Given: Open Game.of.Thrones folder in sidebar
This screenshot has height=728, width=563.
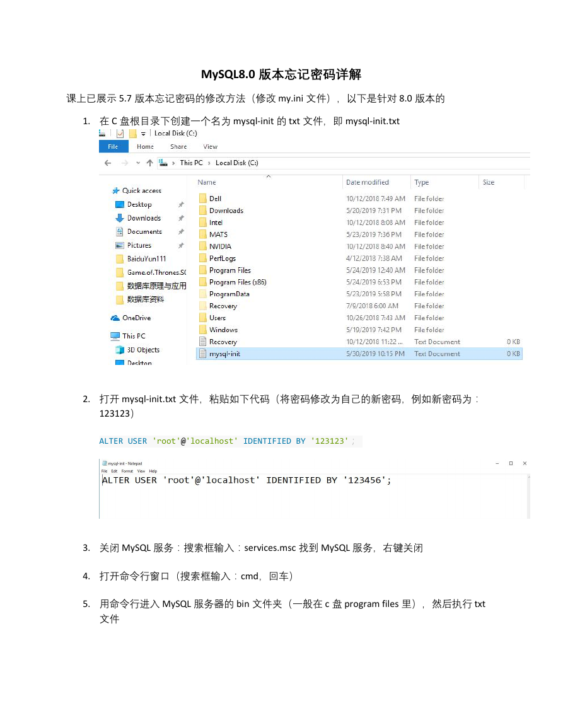Looking at the screenshot, I should [x=151, y=272].
